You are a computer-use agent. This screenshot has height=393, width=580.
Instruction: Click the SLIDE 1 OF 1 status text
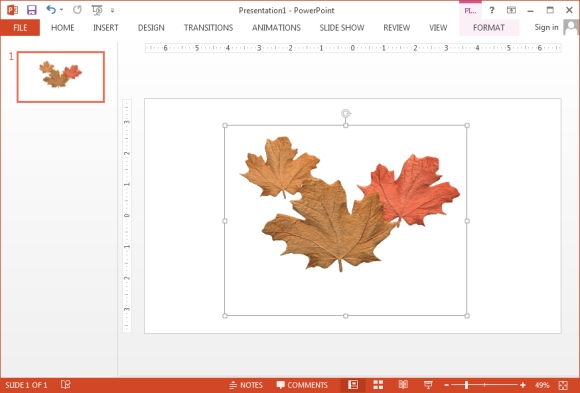coord(26,385)
